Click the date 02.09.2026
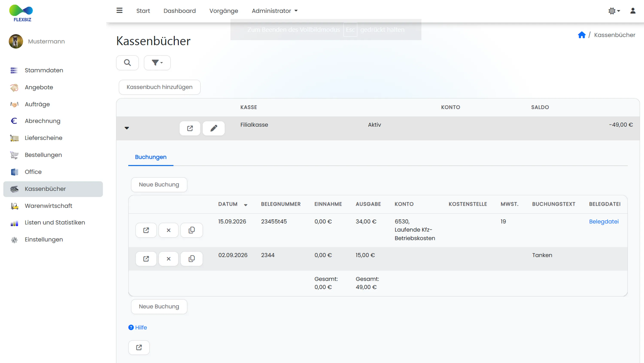The image size is (644, 363). [233, 255]
